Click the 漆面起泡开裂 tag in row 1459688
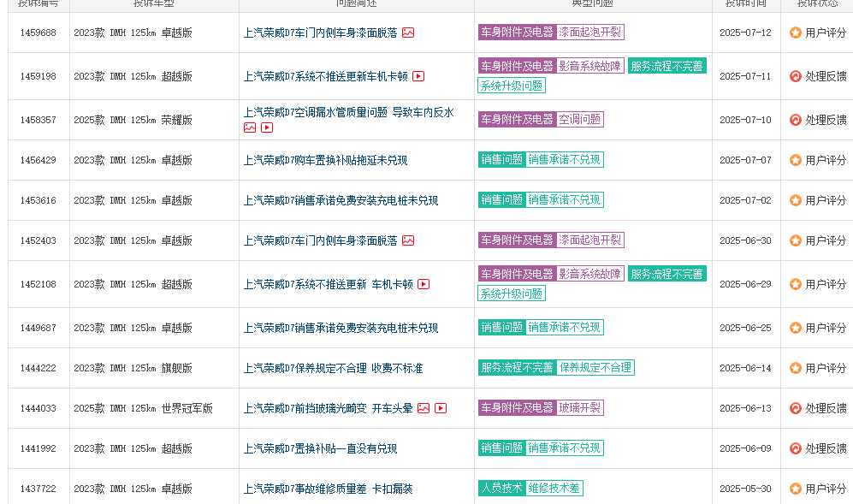The width and height of the screenshot is (853, 504). pyautogui.click(x=589, y=33)
